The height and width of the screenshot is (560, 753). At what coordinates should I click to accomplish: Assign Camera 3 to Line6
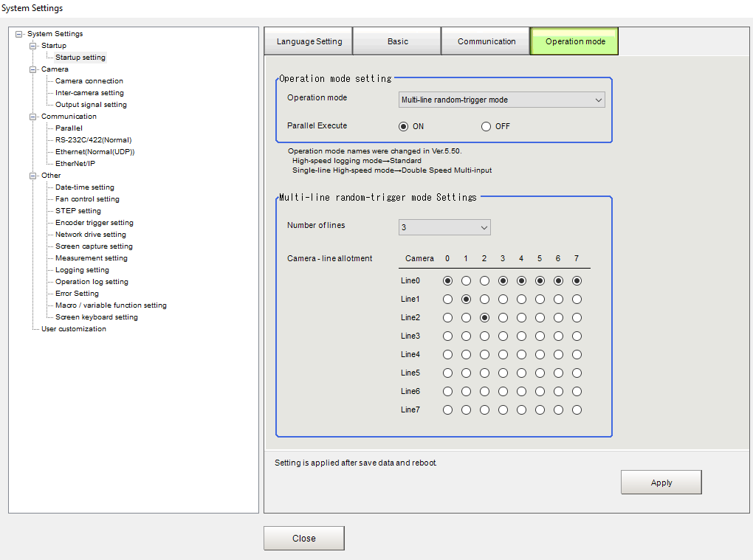[503, 392]
